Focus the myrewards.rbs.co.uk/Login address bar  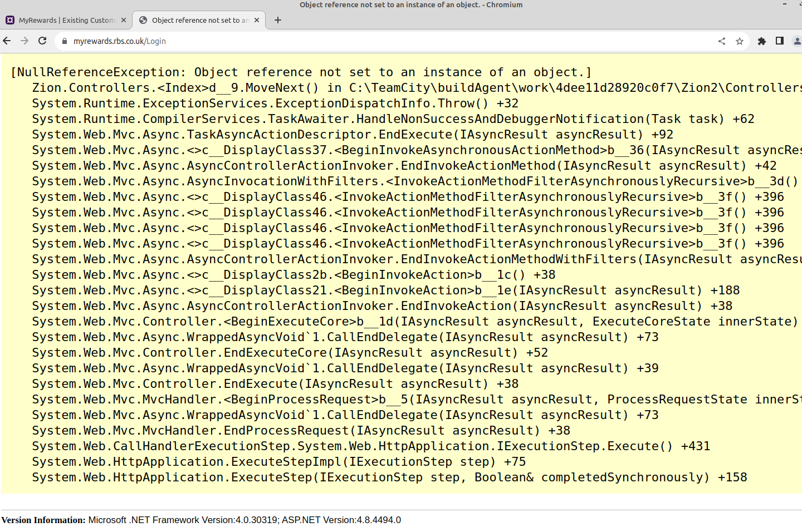point(390,41)
